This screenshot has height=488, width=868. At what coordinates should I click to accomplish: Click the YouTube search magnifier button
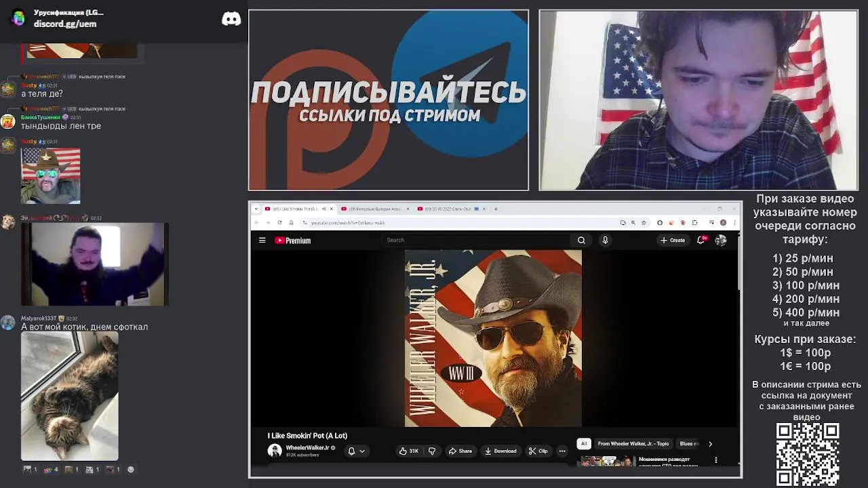click(581, 240)
